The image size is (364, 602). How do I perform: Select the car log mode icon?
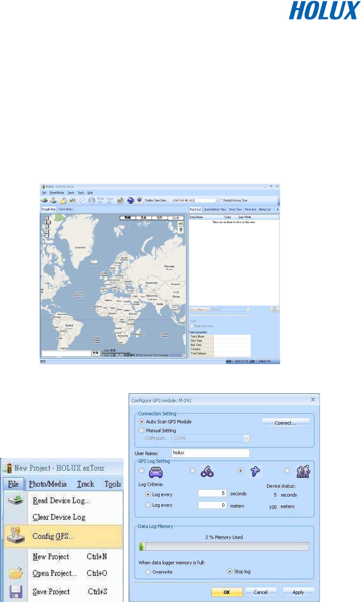[156, 472]
